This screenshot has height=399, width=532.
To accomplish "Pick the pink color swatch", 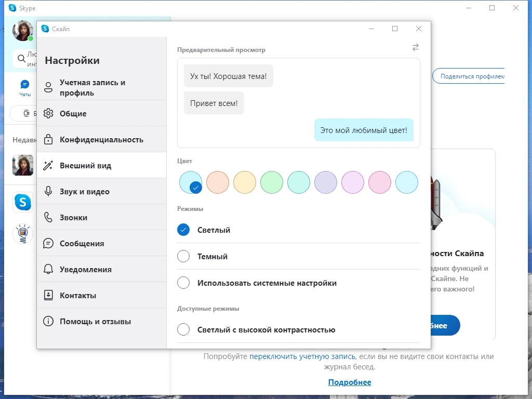I will coord(380,182).
